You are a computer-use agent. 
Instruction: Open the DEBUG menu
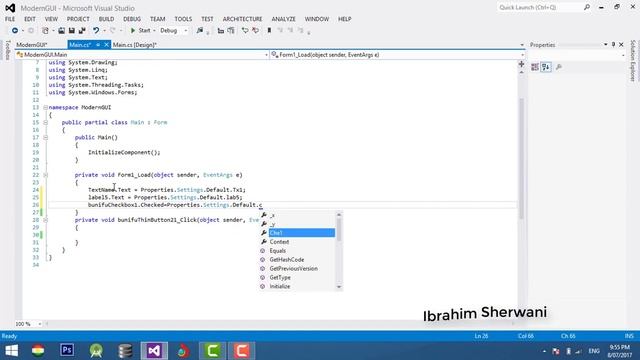(132, 19)
